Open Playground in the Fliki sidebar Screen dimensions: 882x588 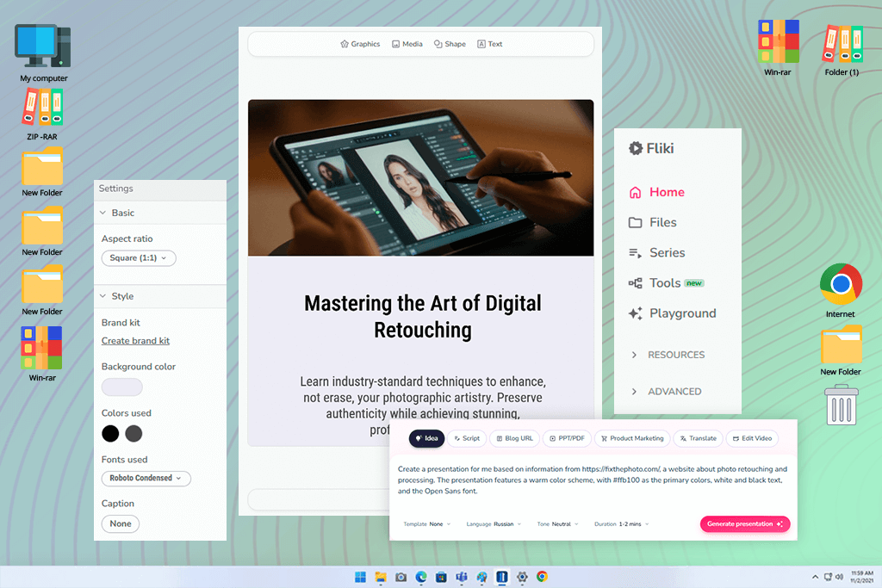pos(672,313)
